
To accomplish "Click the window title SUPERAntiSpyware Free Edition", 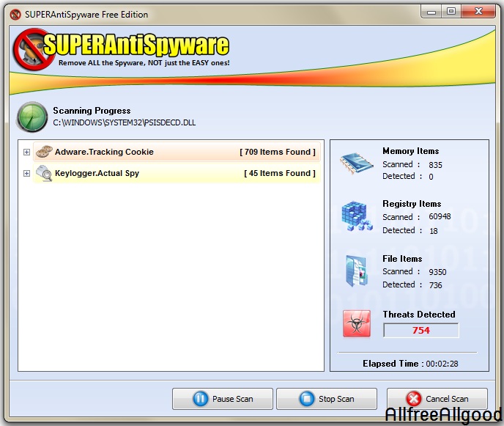I will pyautogui.click(x=86, y=15).
